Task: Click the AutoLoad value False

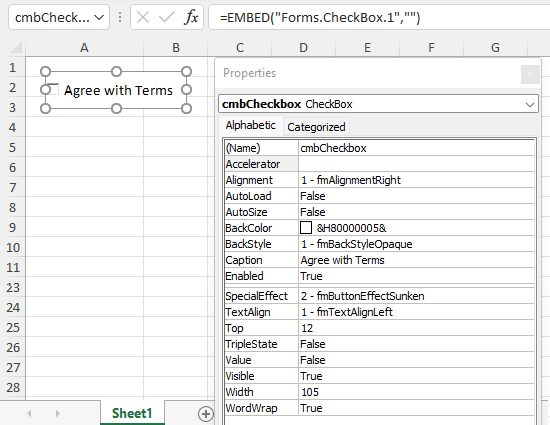Action: coord(416,196)
